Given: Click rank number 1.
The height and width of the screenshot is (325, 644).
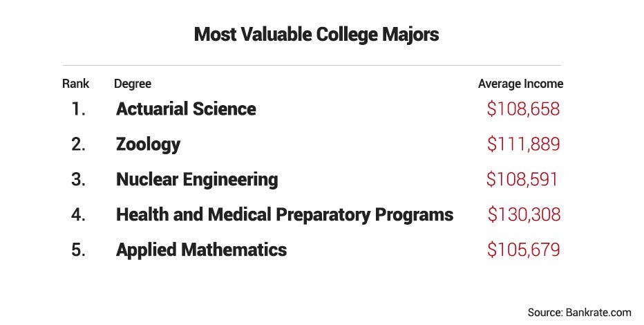Looking at the screenshot, I should (79, 109).
